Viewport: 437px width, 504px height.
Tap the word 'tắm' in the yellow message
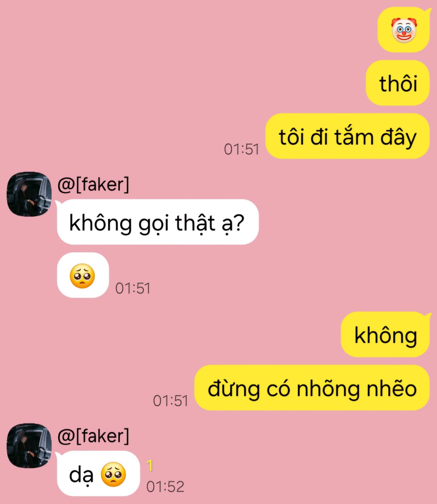point(354,136)
